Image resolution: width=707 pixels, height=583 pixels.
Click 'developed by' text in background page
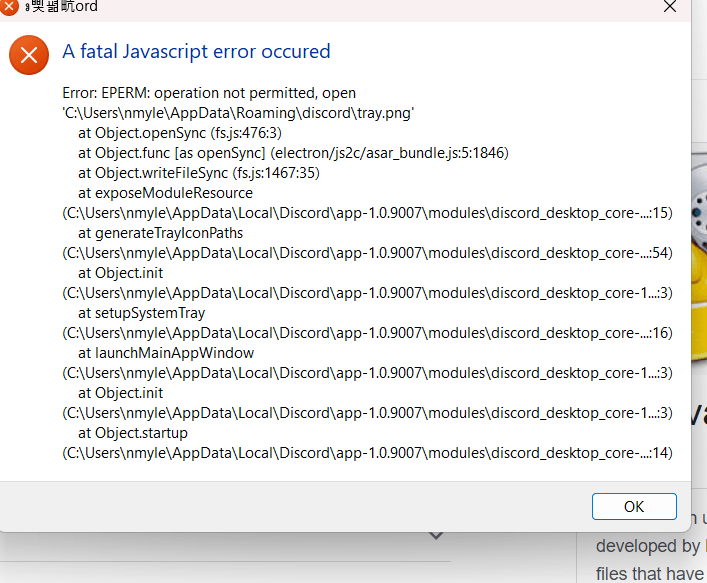pyautogui.click(x=648, y=546)
